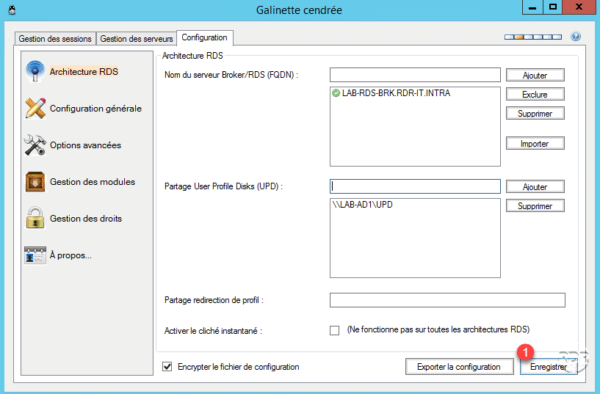
Task: Click the À propos ID card icon
Action: 35,255
